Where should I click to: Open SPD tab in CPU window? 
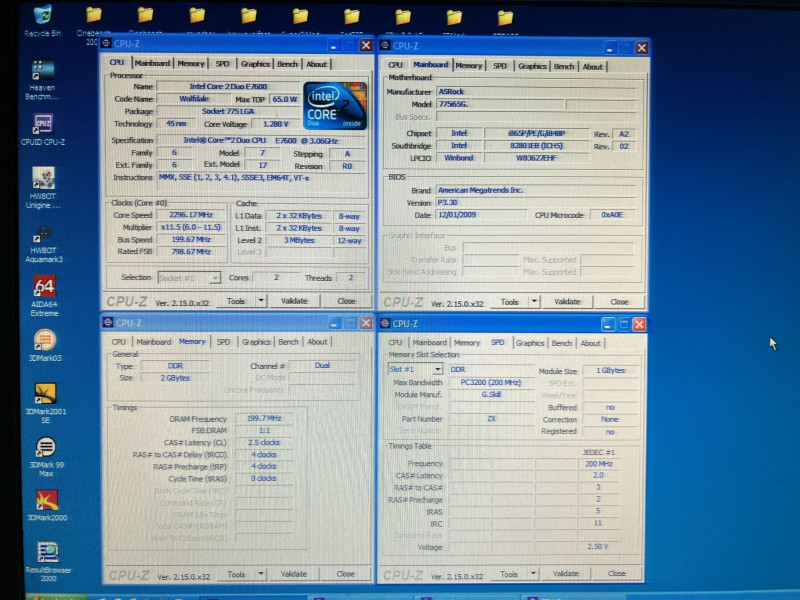click(222, 64)
